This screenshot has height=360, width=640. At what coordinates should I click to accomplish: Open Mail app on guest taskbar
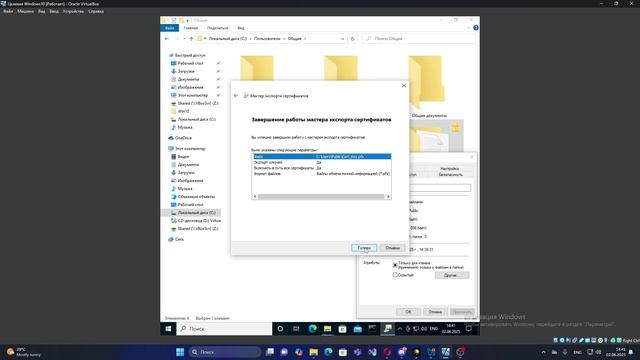(358, 329)
